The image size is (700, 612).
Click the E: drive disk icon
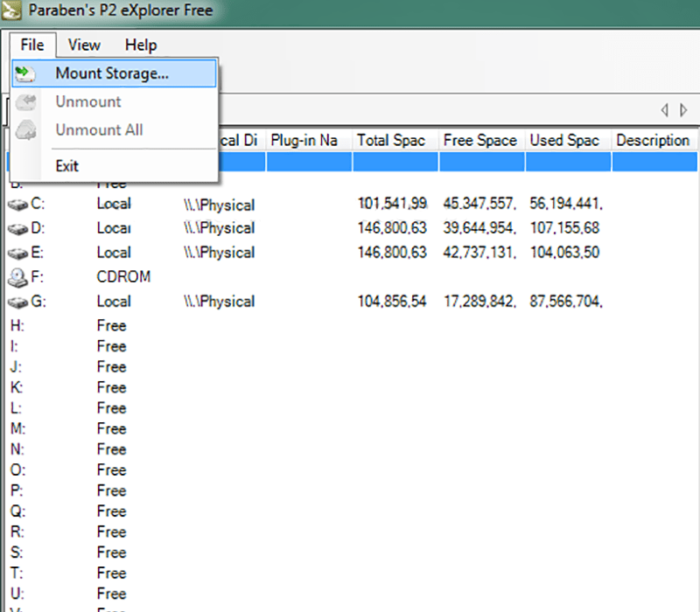17,254
